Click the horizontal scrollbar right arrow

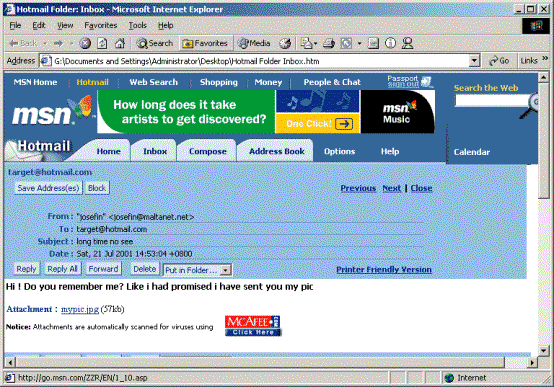tap(532, 362)
